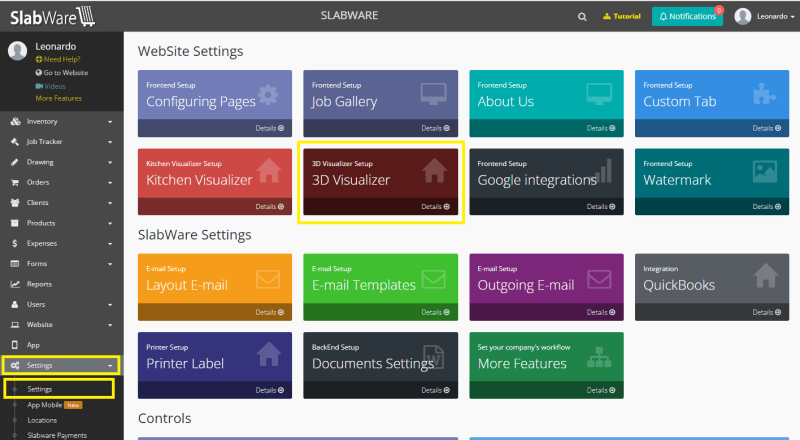Click the monitor icon on Job Gallery
Image resolution: width=800 pixels, height=440 pixels.
(433, 94)
